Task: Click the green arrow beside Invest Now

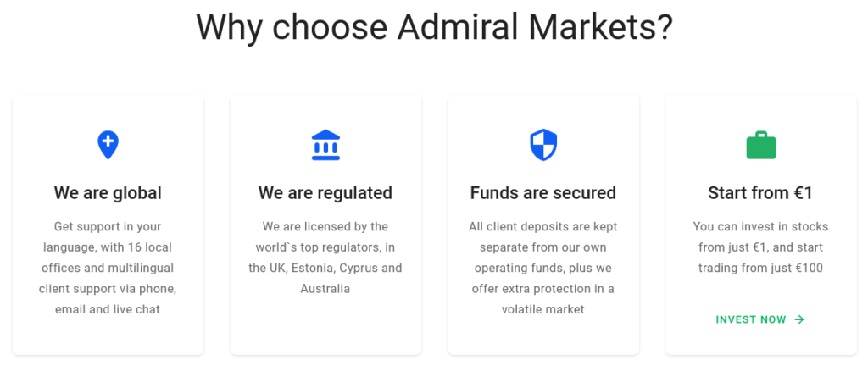Action: 798,319
